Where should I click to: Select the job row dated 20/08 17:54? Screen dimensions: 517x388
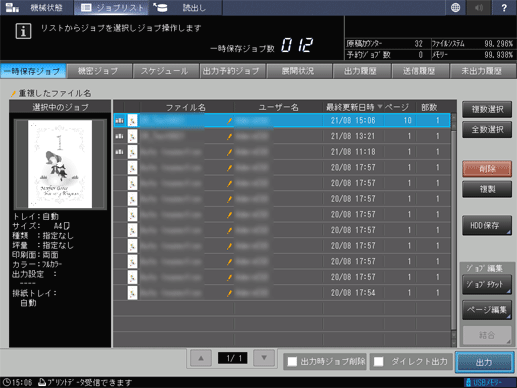tap(282, 293)
